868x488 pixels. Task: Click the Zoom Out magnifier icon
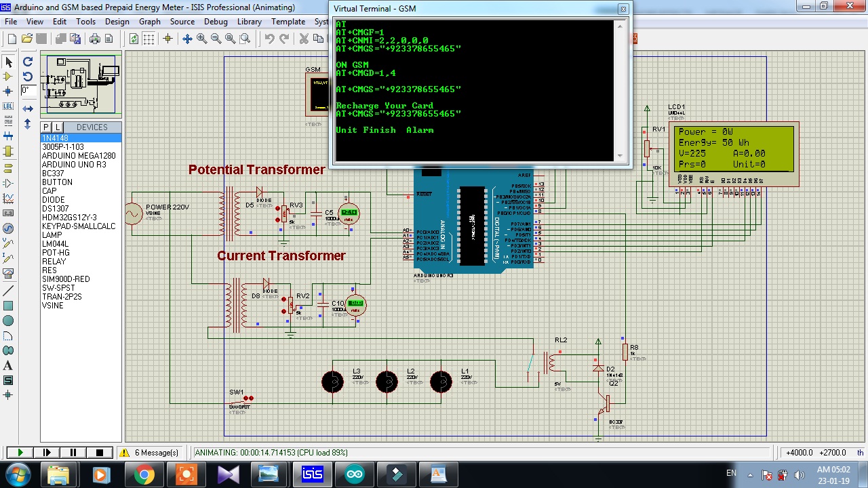tap(216, 39)
